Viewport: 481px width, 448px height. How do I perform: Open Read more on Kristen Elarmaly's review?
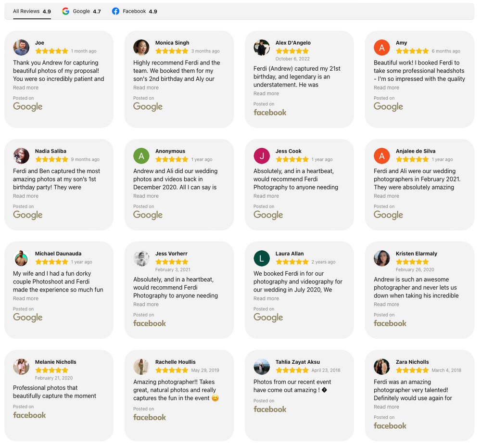(387, 305)
